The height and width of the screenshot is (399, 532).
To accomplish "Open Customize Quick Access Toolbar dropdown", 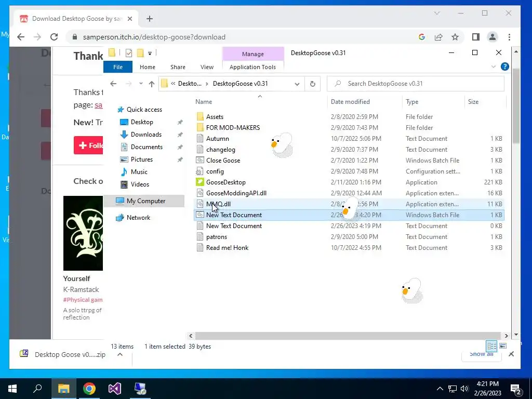I will (150, 54).
